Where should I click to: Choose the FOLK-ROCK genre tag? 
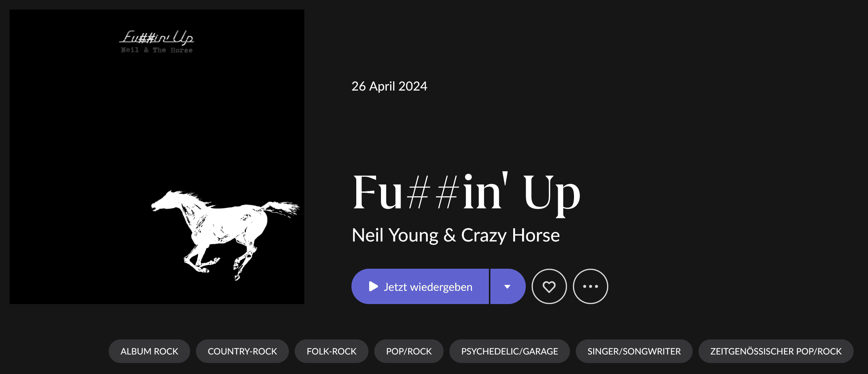pyautogui.click(x=331, y=351)
